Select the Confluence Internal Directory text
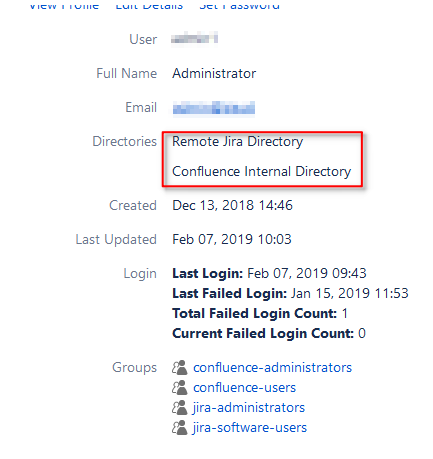Image resolution: width=433 pixels, height=459 pixels. coord(262,171)
